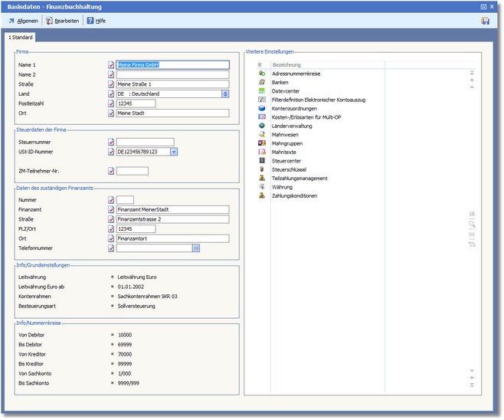Screen dimensions: 504x420
Task: Click the phone dial icon next to Telefonnummer
Action: coord(195,248)
